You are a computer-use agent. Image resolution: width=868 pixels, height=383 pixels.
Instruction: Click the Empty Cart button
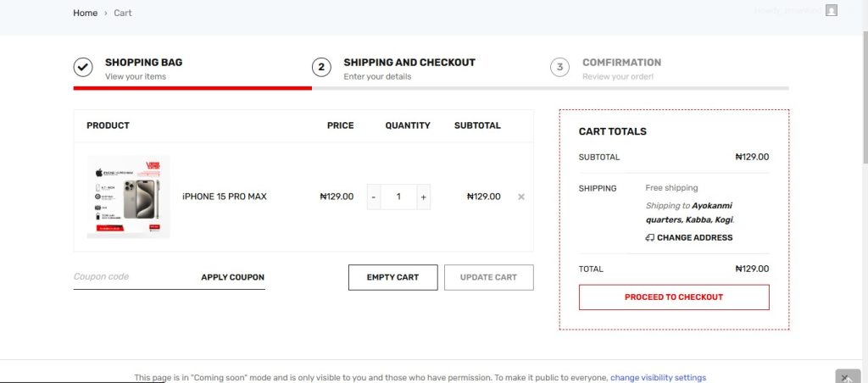click(x=393, y=277)
